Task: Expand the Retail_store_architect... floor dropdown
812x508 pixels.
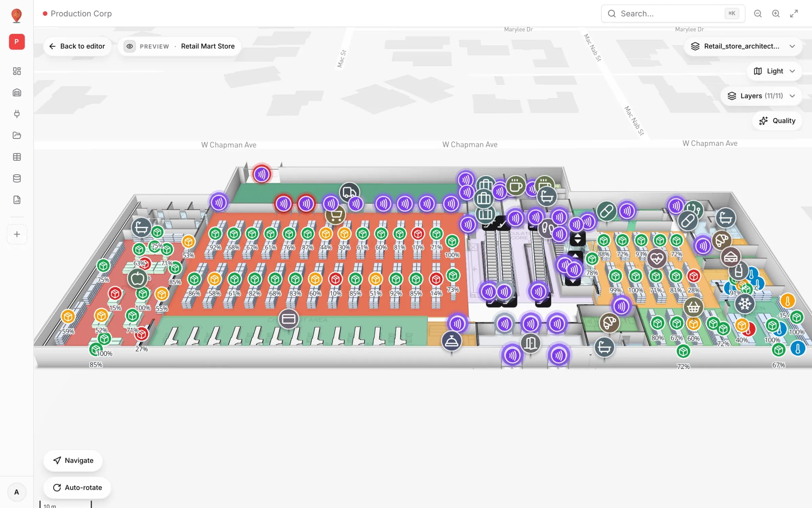Action: pos(743,46)
